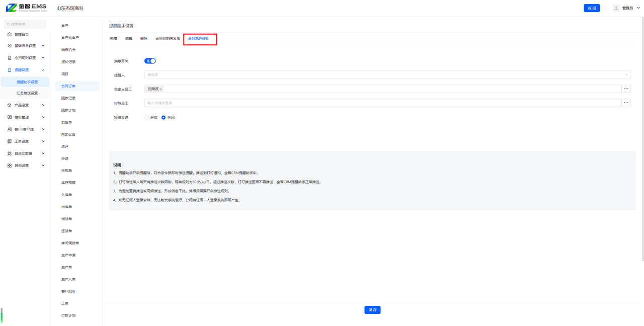Switch to the 编辑 tab
Viewport: 644px width, 326px height.
[129, 39]
